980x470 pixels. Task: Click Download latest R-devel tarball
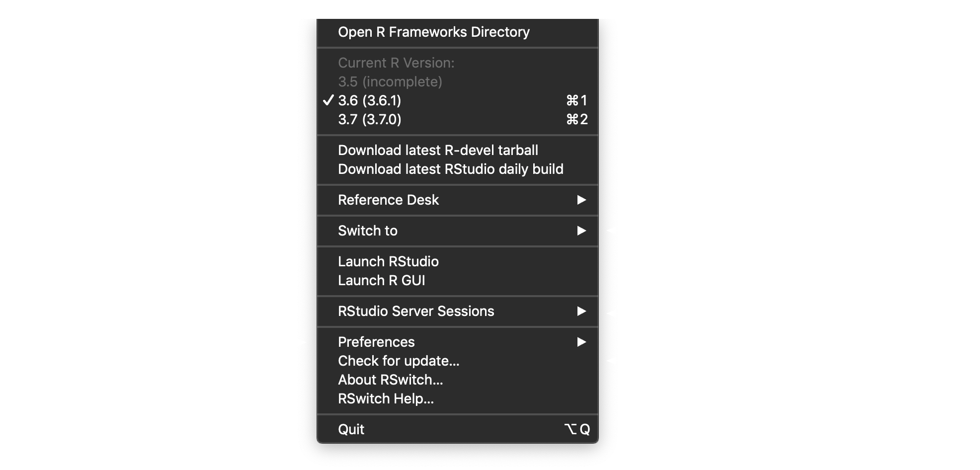438,151
